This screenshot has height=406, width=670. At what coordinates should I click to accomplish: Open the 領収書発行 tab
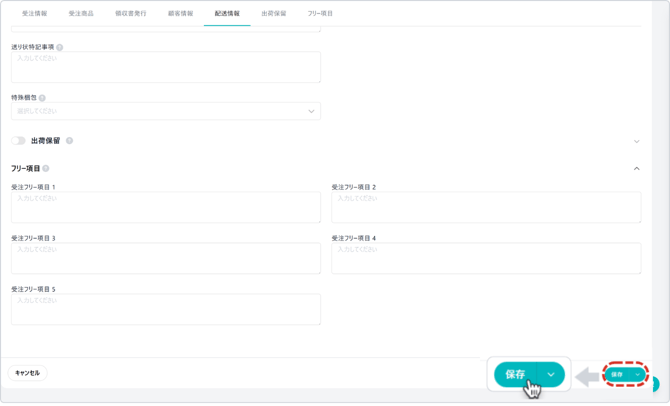[x=130, y=14]
